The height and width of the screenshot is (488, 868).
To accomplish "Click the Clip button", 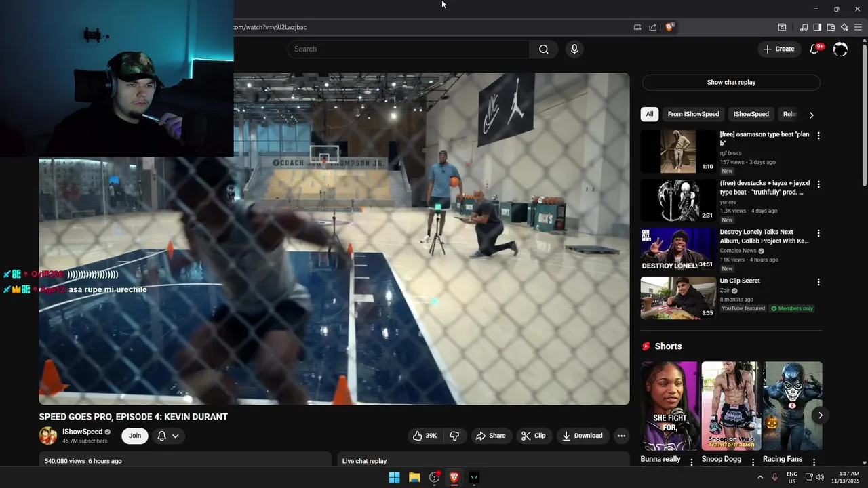I will pos(533,436).
